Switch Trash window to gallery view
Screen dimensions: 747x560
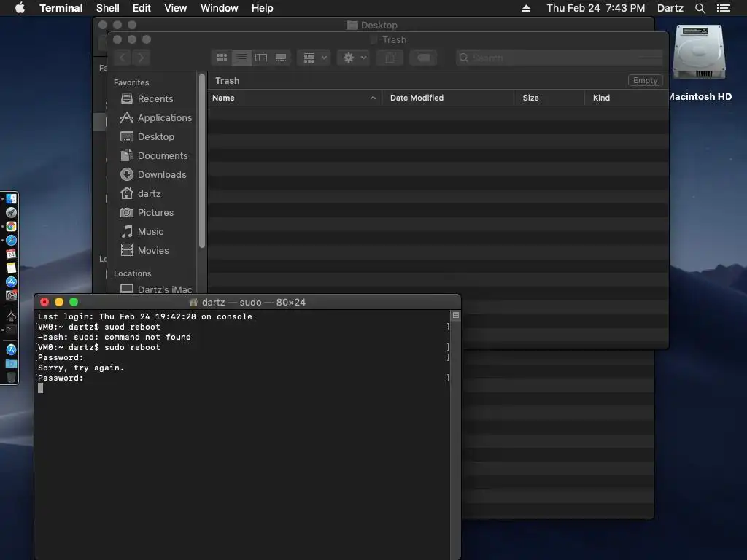coord(281,58)
